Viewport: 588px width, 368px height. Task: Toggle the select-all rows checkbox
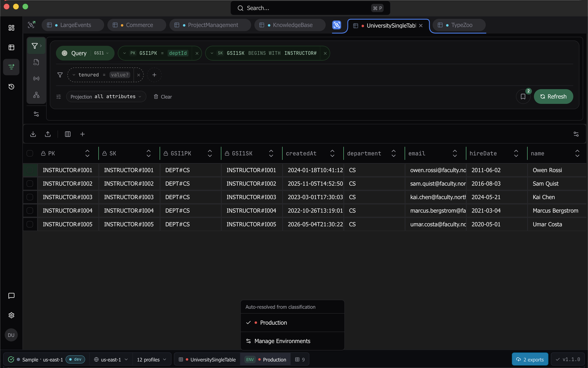click(x=30, y=153)
